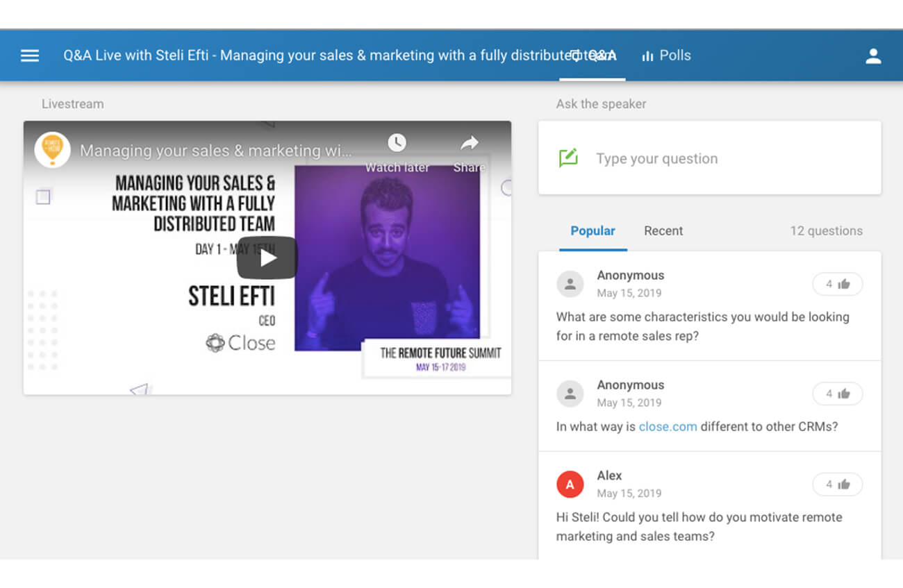Click the Share arrow icon

[x=470, y=143]
